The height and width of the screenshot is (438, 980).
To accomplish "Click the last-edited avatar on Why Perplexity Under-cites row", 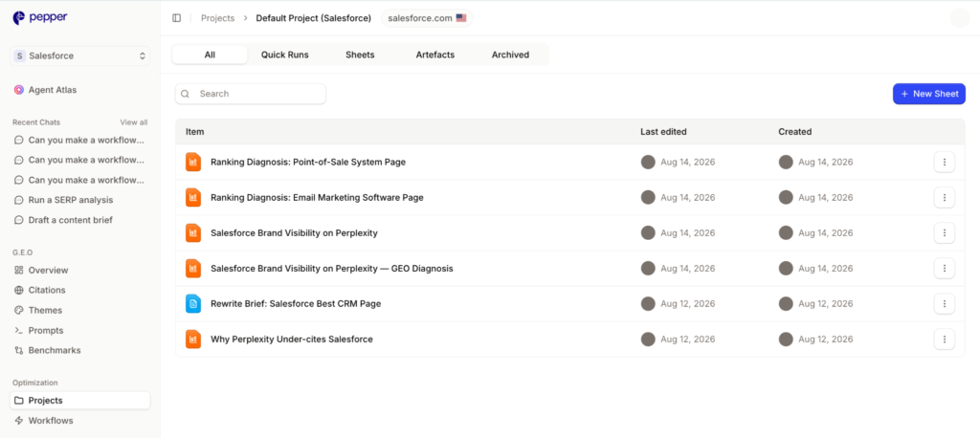I will click(x=648, y=339).
